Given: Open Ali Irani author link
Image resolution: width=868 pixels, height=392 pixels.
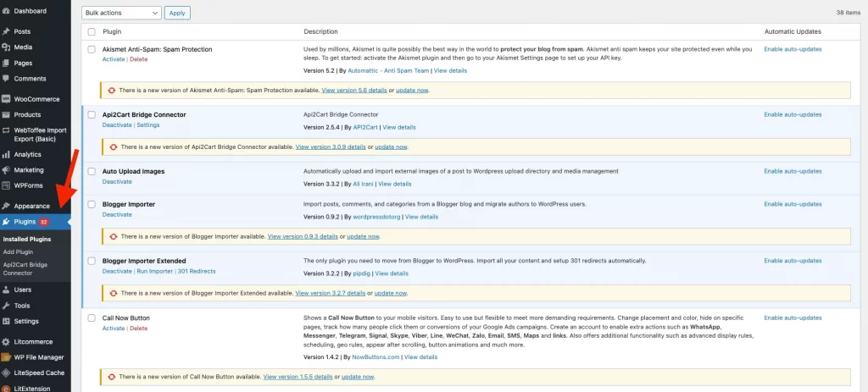Looking at the screenshot, I should [x=363, y=184].
